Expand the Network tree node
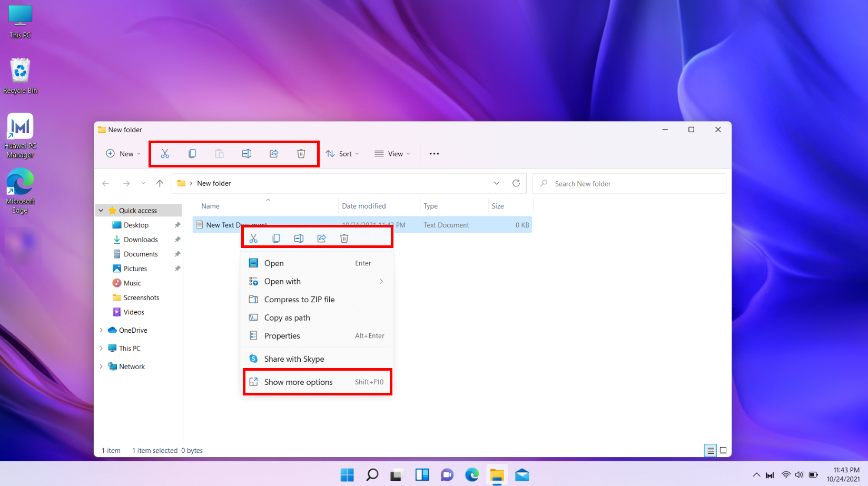The width and height of the screenshot is (868, 486). (101, 366)
